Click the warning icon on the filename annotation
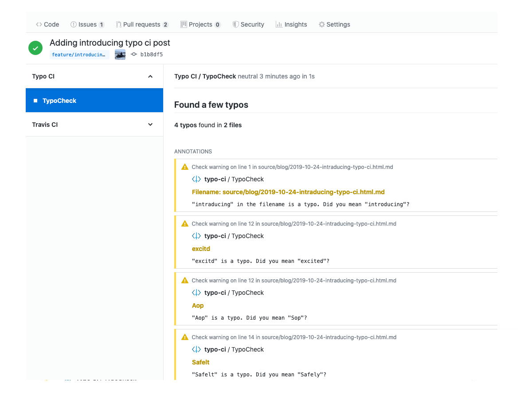 click(x=185, y=167)
